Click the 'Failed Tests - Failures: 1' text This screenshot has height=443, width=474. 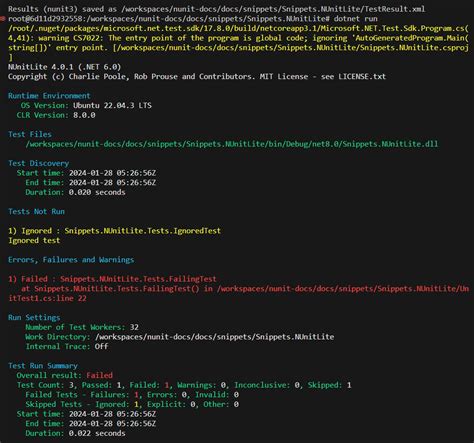tap(82, 395)
